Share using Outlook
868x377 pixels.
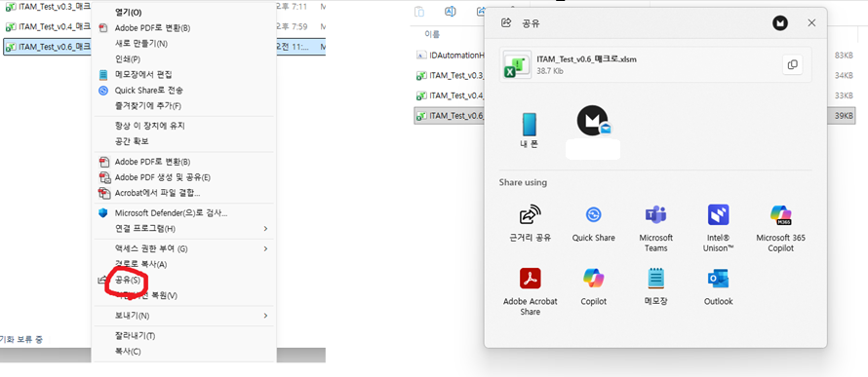coord(719,287)
